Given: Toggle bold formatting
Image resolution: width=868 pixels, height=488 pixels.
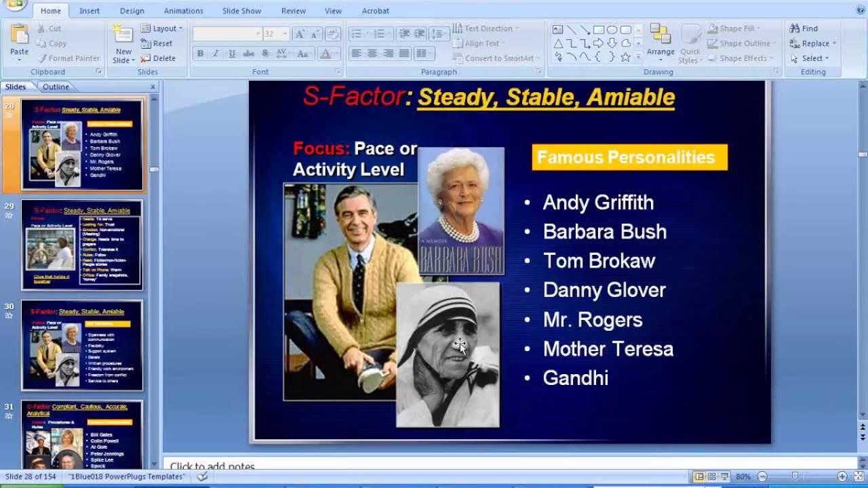Looking at the screenshot, I should [x=200, y=54].
